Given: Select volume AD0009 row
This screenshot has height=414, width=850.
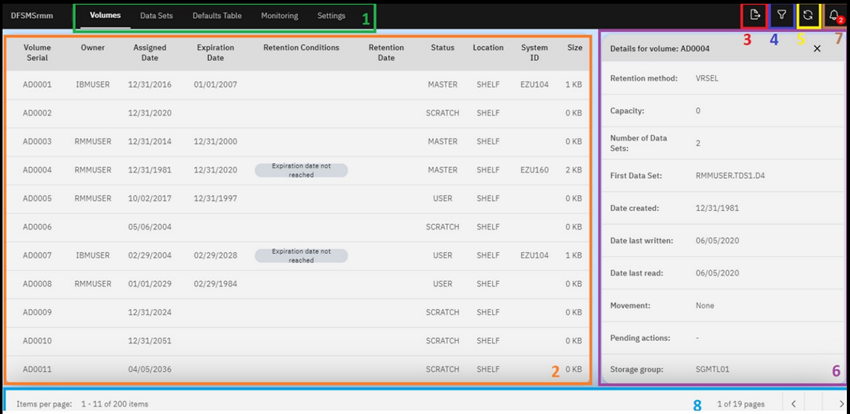Looking at the screenshot, I should tap(297, 312).
